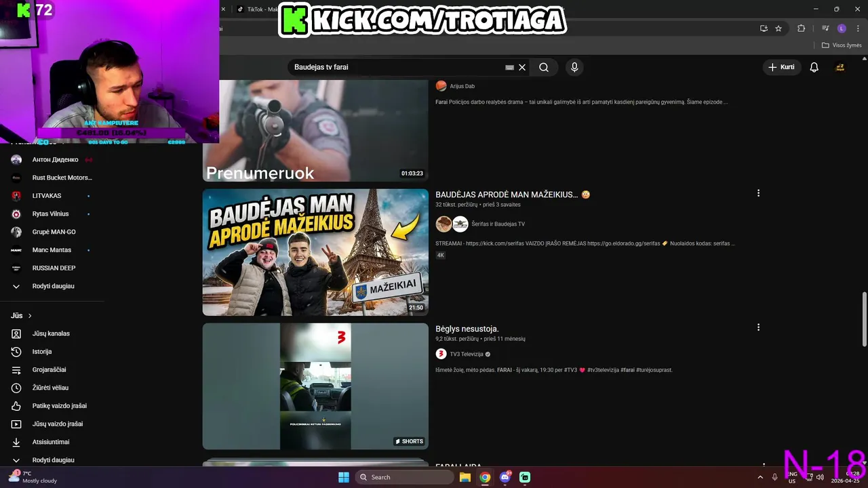Bookmark this page with the star icon
The height and width of the screenshot is (488, 868).
pos(778,28)
